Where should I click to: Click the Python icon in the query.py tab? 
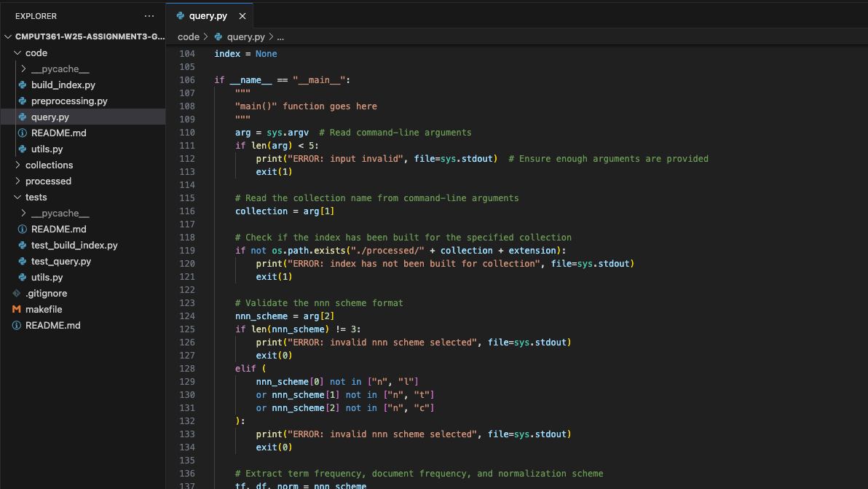[181, 16]
